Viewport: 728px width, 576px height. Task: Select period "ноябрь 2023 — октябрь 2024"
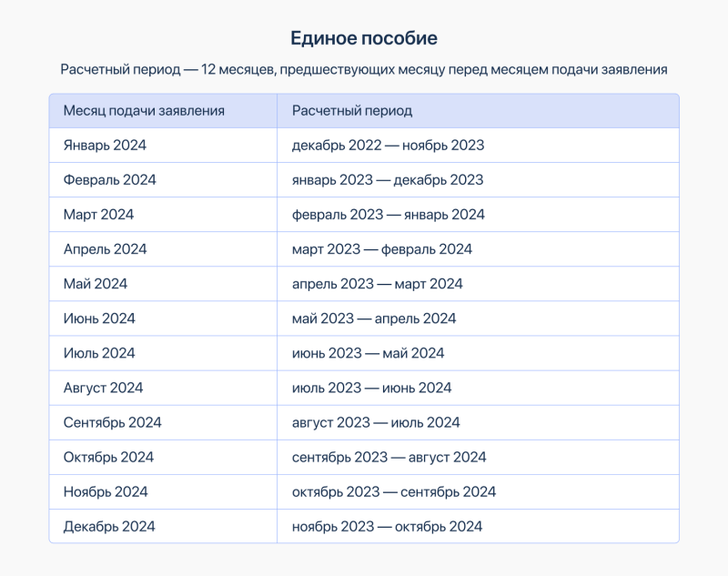[x=387, y=527]
